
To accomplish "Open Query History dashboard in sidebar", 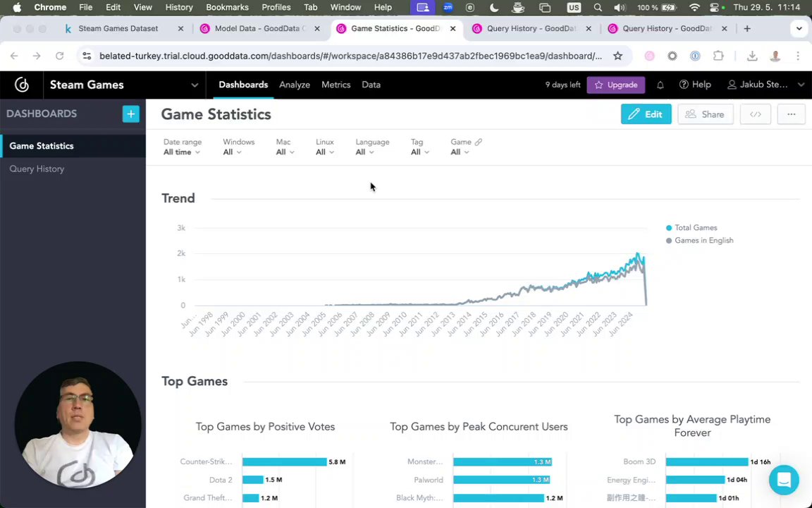I will 37,169.
